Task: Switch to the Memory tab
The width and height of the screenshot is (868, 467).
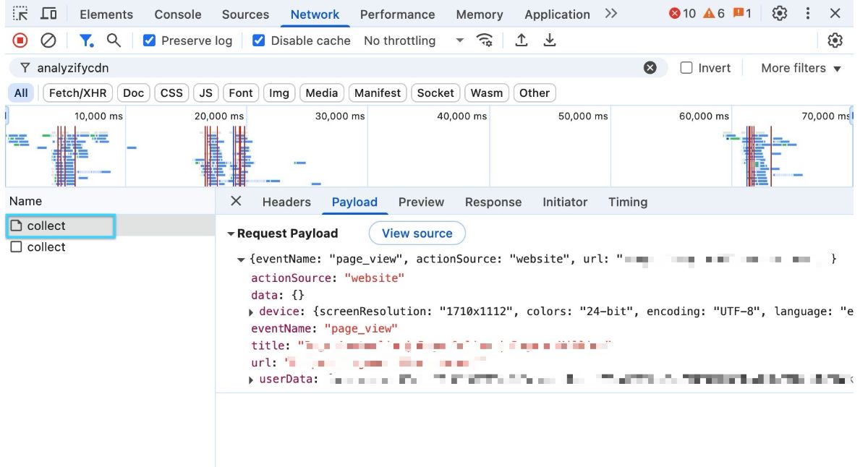Action: pos(480,14)
